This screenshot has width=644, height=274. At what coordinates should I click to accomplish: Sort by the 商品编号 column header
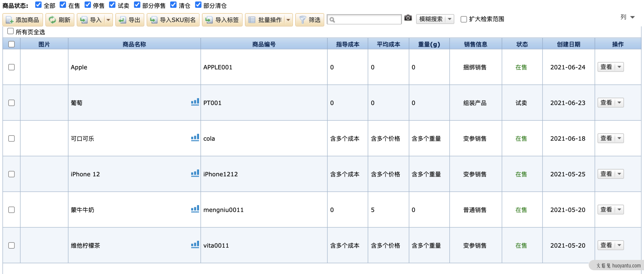pos(264,44)
